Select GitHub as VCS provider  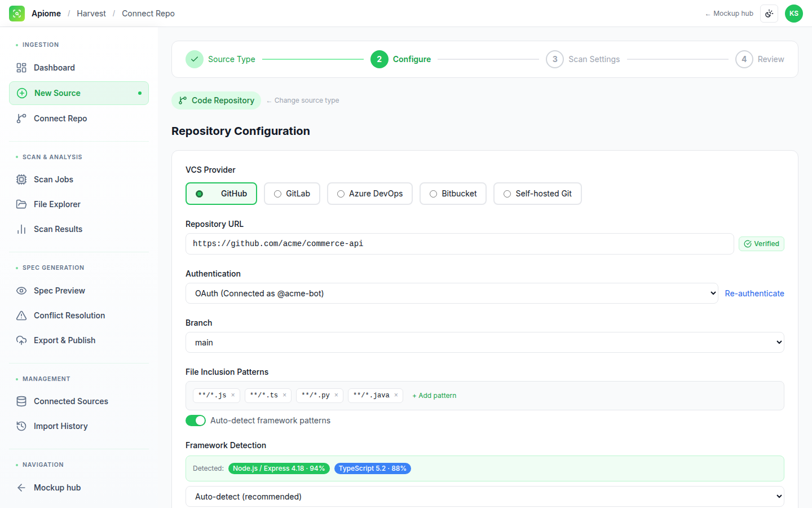221,194
